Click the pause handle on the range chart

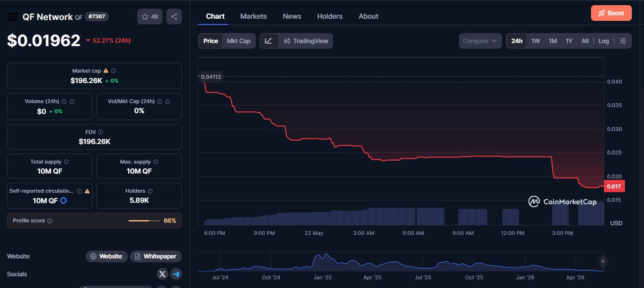click(x=603, y=262)
